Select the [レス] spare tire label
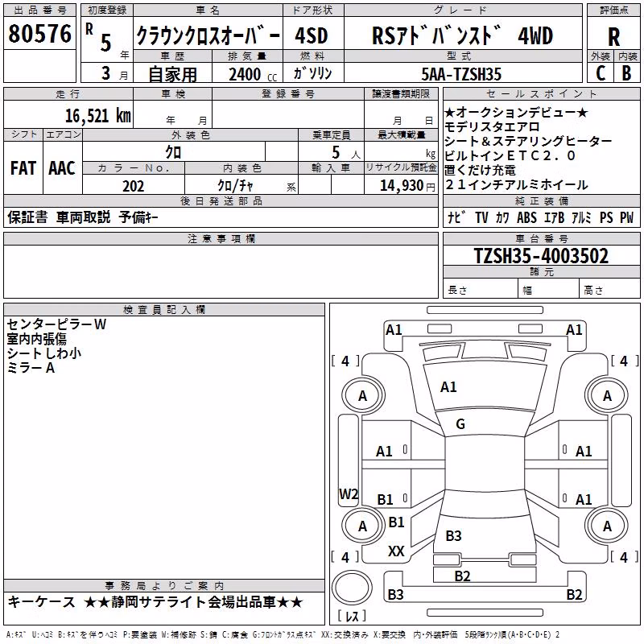The image size is (644, 644). tap(352, 616)
